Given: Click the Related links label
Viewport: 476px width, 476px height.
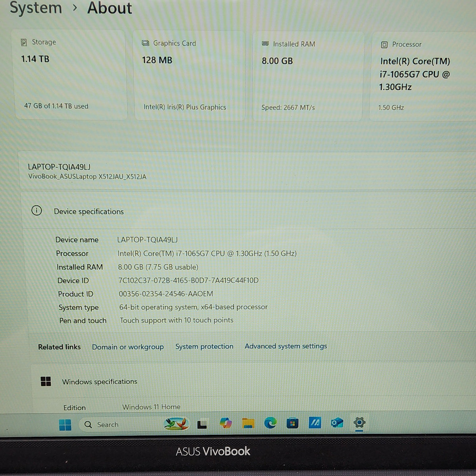Looking at the screenshot, I should (59, 347).
